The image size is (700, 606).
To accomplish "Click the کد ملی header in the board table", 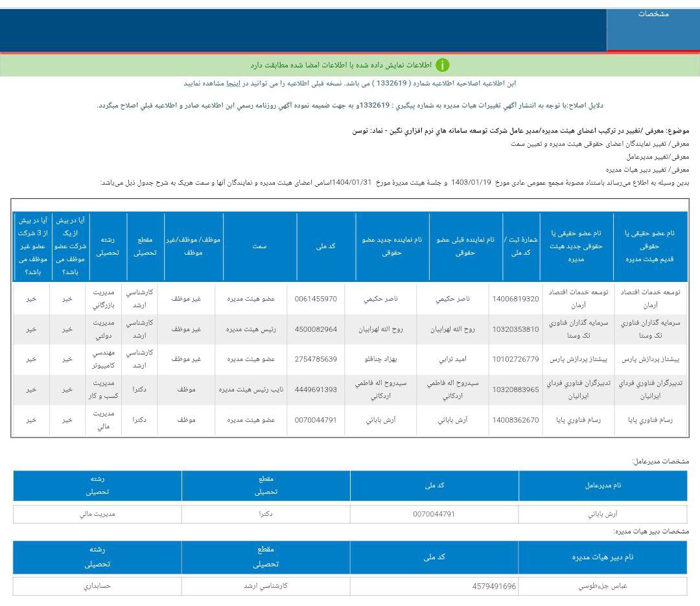I will click(326, 246).
